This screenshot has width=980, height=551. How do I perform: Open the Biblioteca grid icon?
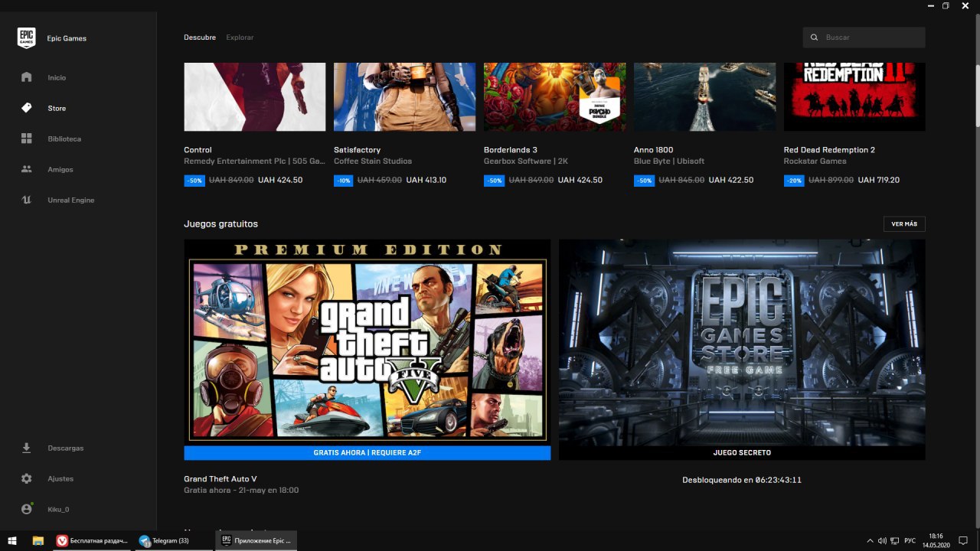[x=27, y=139]
